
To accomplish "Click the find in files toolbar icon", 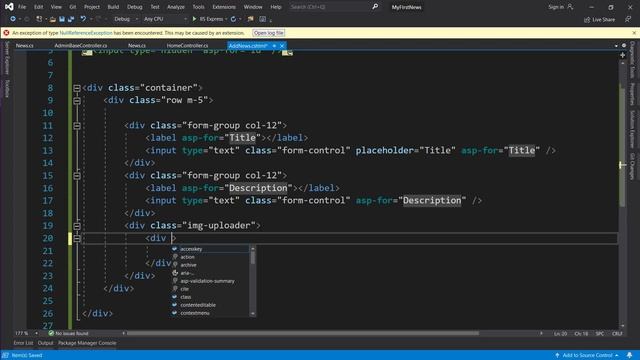I will point(250,19).
